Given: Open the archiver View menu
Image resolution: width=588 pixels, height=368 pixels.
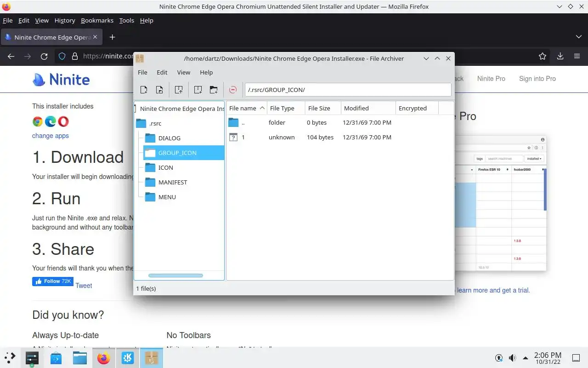Looking at the screenshot, I should (x=183, y=72).
